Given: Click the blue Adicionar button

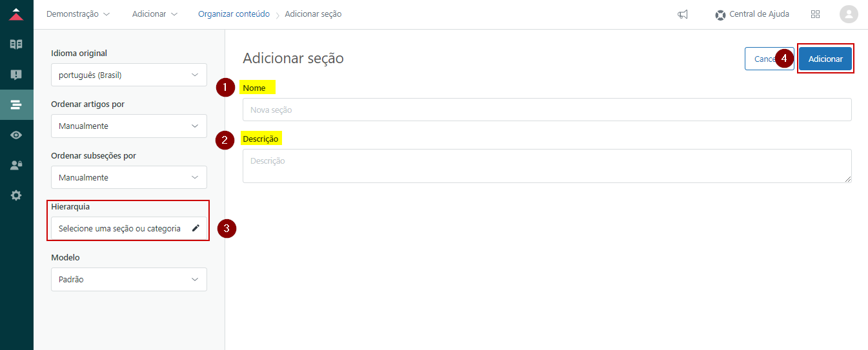Looking at the screenshot, I should click(825, 59).
